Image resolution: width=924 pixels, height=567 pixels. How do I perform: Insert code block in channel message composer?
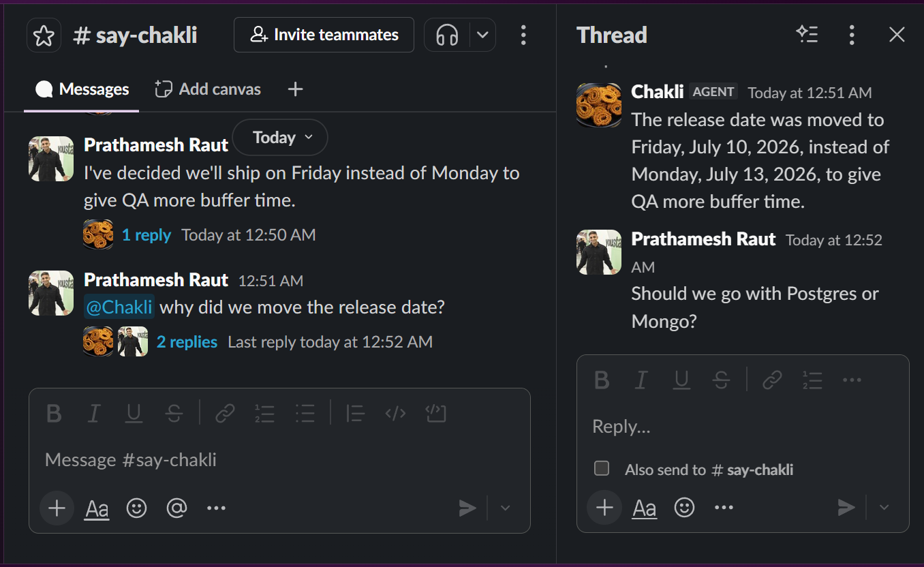tap(435, 413)
